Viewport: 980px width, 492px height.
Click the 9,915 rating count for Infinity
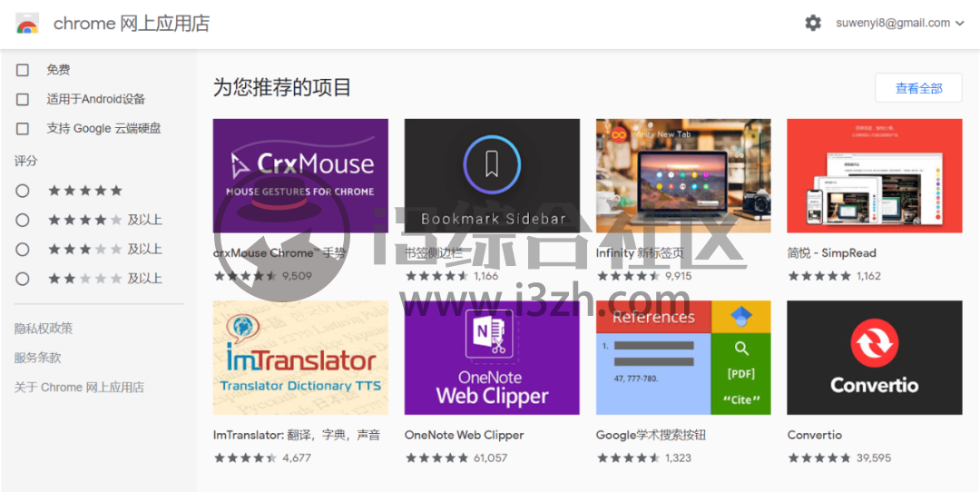click(678, 276)
